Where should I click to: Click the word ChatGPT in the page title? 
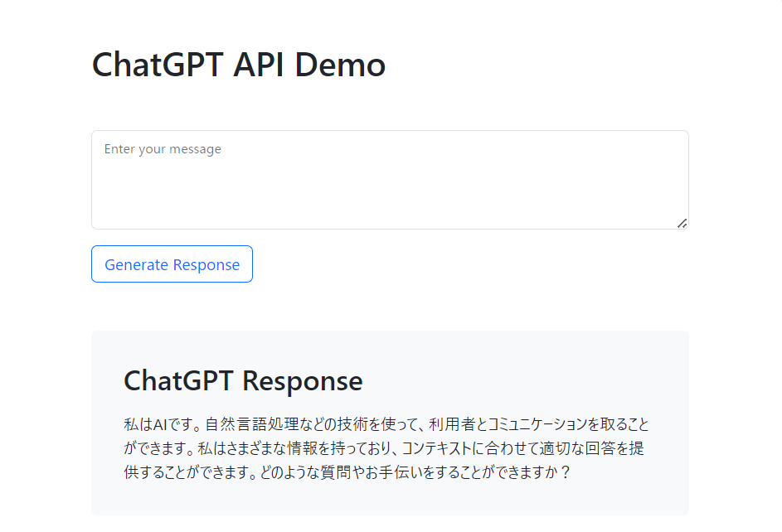(x=154, y=65)
